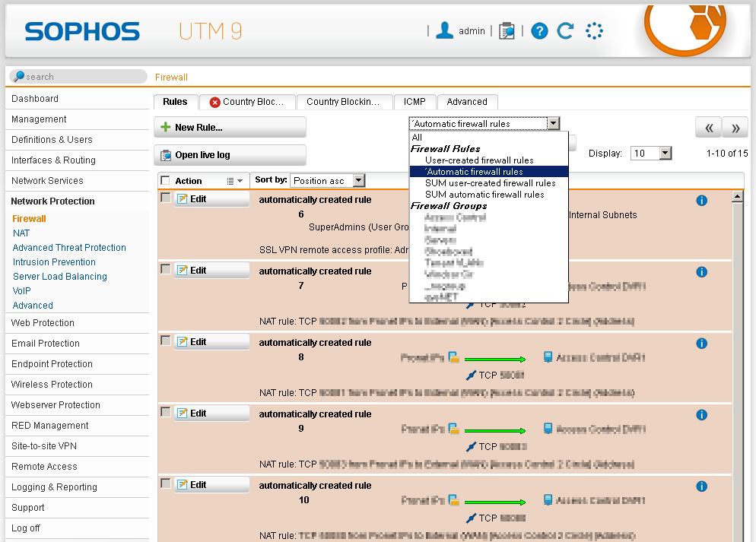Switch to the Advanced tab
Viewport: 756px width, 542px height.
point(467,102)
